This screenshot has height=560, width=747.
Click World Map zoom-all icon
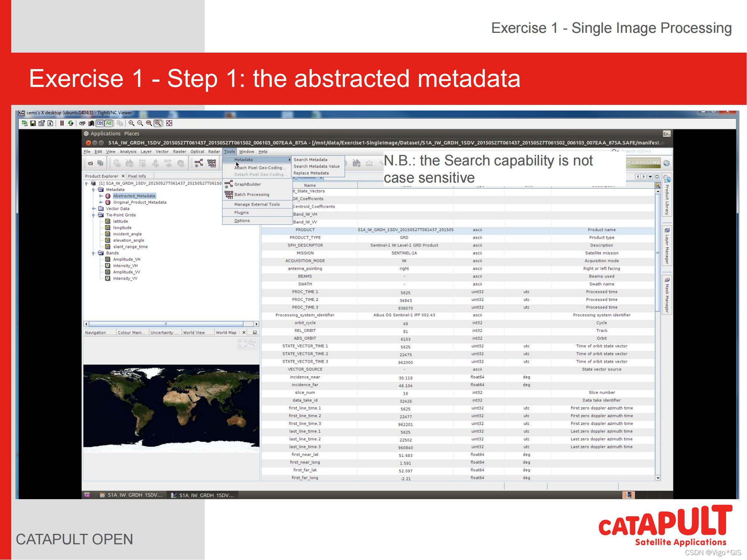242,344
